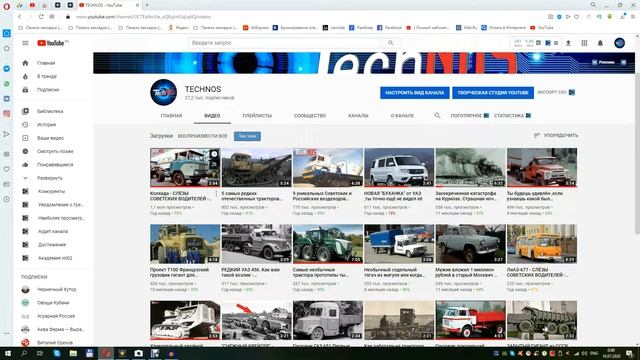Click the blue tags button beside Воспроизвести все
Image resolution: width=640 pixels, height=360 pixels.
[x=247, y=136]
